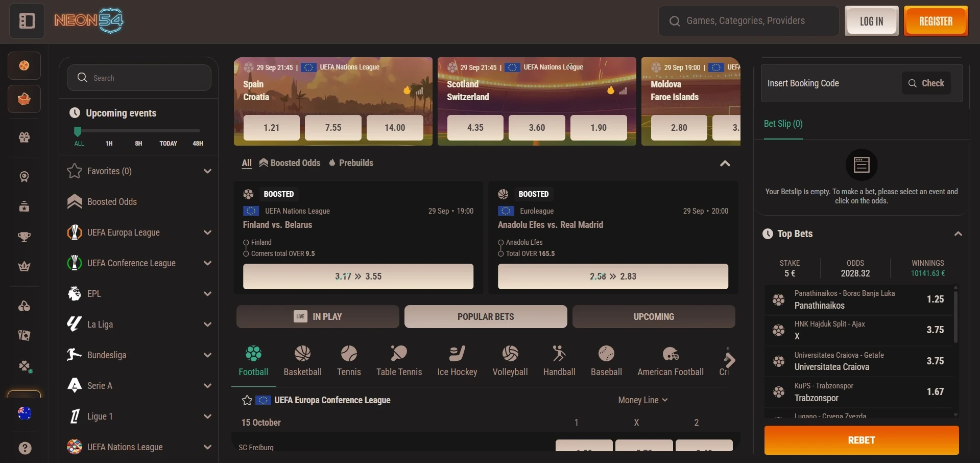
Task: Switch to the IN PLAY tab
Action: 318,317
